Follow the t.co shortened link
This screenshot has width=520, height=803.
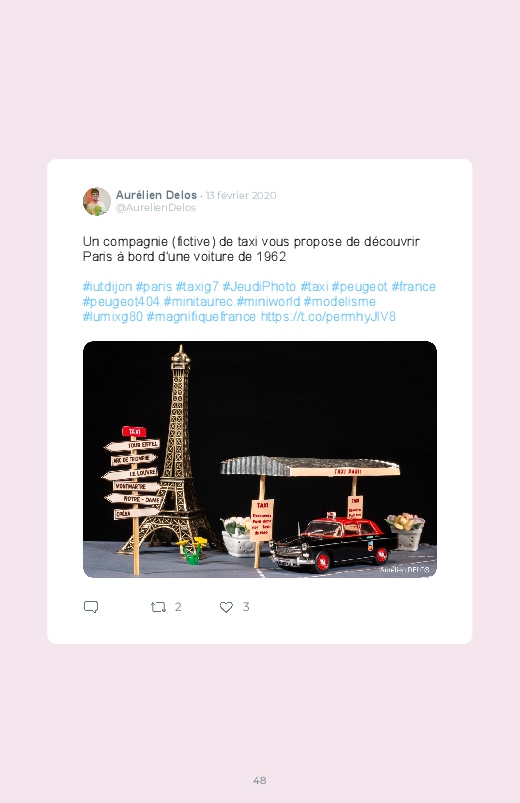point(328,316)
